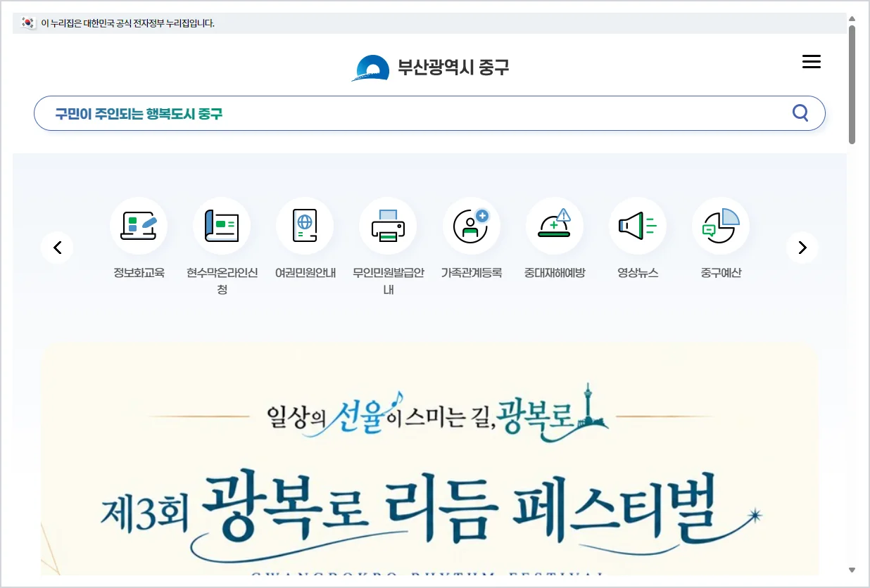
Task: Click the 무인민원발급안내 label
Action: 388,281
